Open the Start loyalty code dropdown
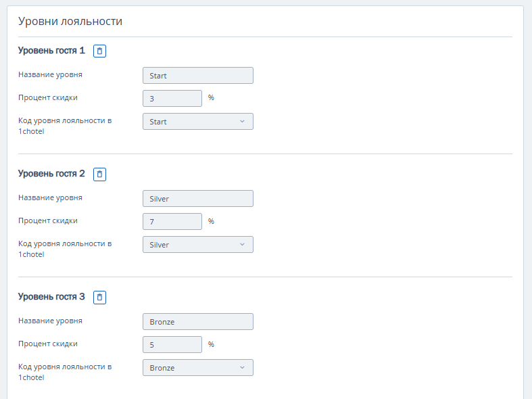 pos(198,122)
